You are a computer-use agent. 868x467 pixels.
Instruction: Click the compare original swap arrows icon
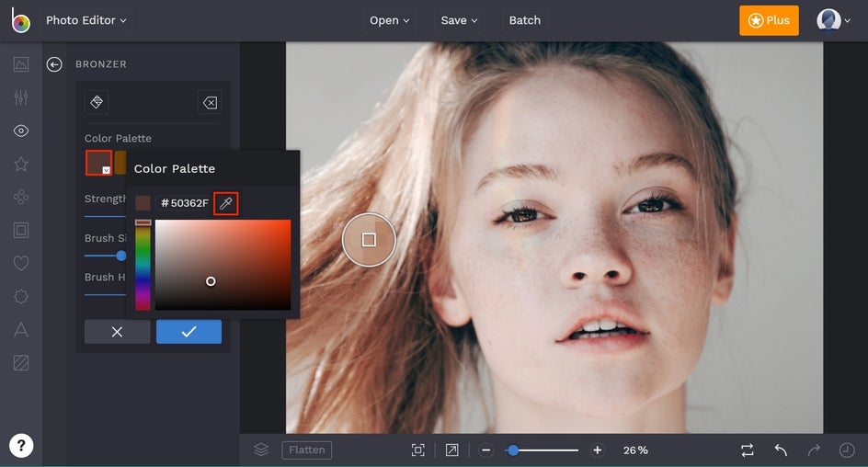(x=748, y=450)
